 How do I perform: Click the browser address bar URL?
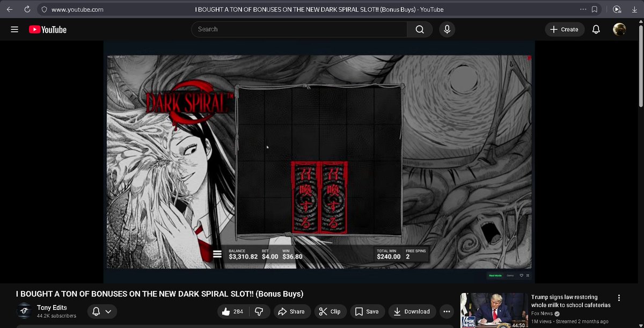77,9
